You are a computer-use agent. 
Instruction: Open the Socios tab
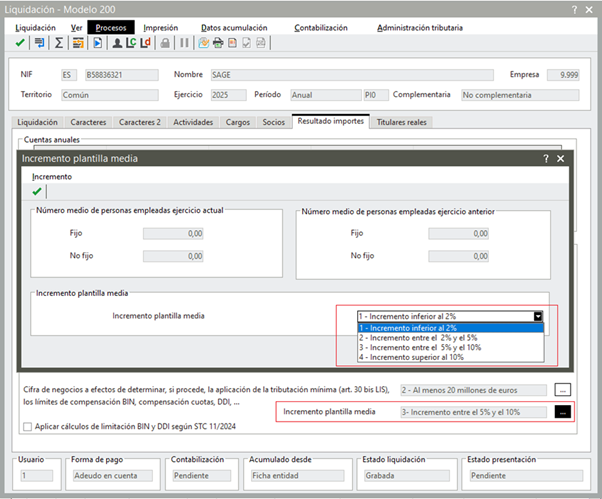click(x=273, y=122)
